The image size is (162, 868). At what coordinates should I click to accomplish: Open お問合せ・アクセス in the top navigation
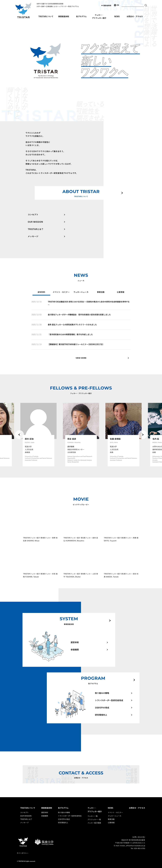tap(135, 16)
